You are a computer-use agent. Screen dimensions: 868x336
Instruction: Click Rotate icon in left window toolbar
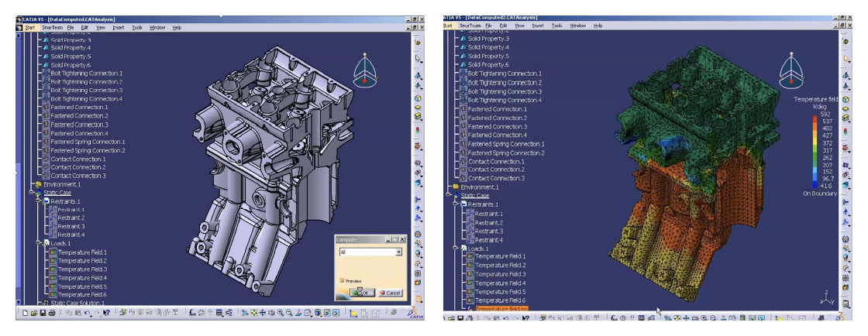[x=271, y=313]
